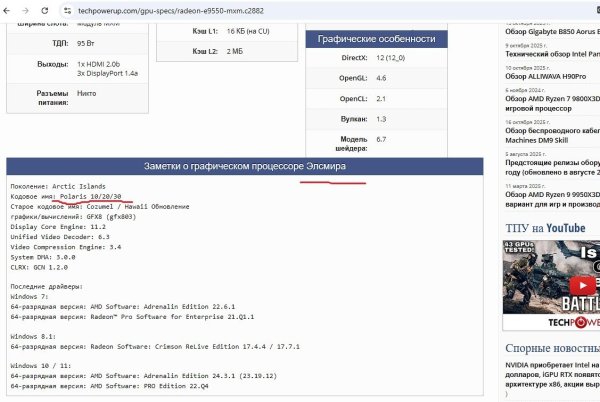Image resolution: width=600 pixels, height=402 pixels.
Task: Open the ALLIWAVA H90Pro review link
Action: point(545,76)
